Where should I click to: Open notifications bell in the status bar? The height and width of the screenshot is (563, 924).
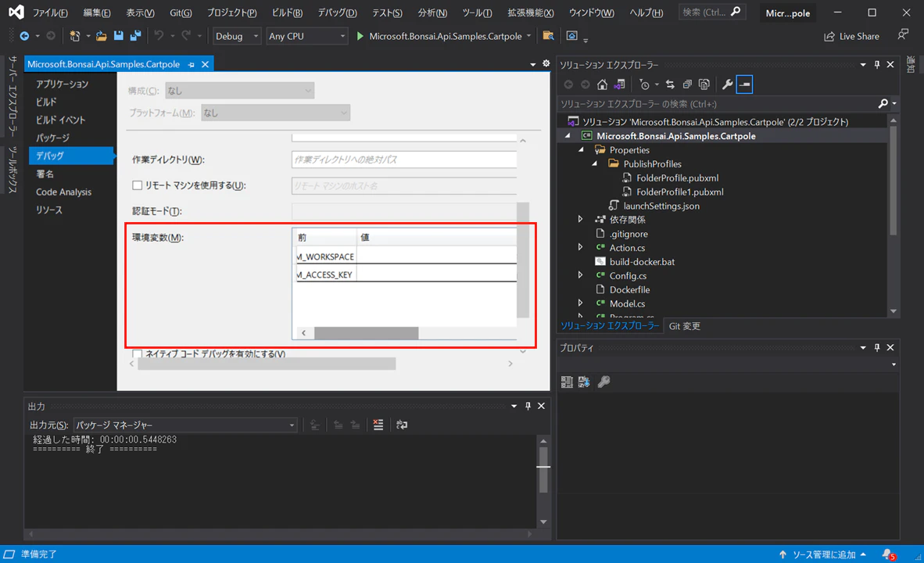[888, 554]
